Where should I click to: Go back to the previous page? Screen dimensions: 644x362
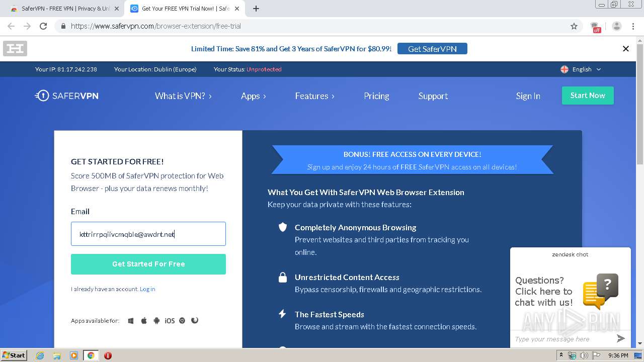tap(11, 26)
